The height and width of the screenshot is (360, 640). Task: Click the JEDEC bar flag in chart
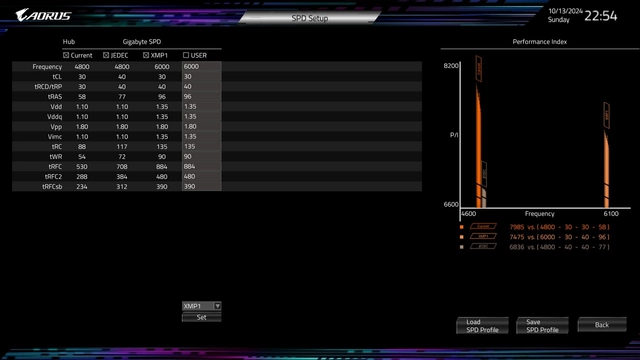click(x=484, y=175)
